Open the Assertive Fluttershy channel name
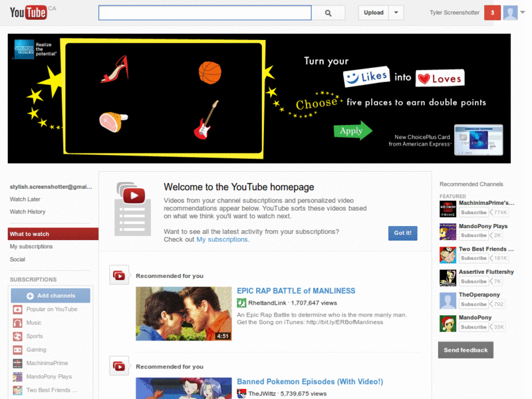 click(x=486, y=272)
